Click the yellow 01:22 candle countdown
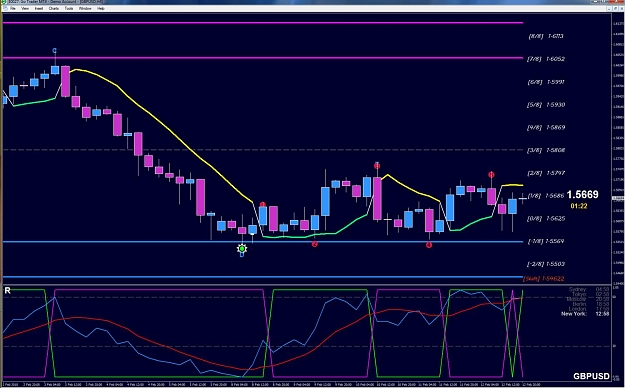625x388 pixels. click(x=579, y=206)
